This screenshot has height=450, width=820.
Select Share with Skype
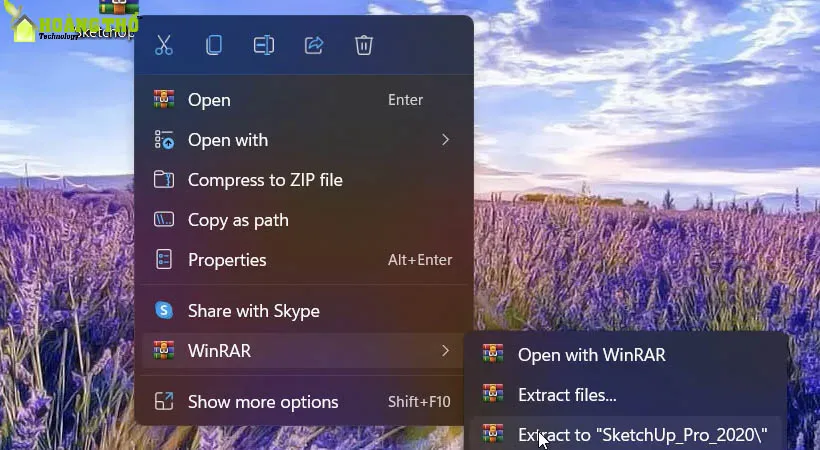[303, 311]
